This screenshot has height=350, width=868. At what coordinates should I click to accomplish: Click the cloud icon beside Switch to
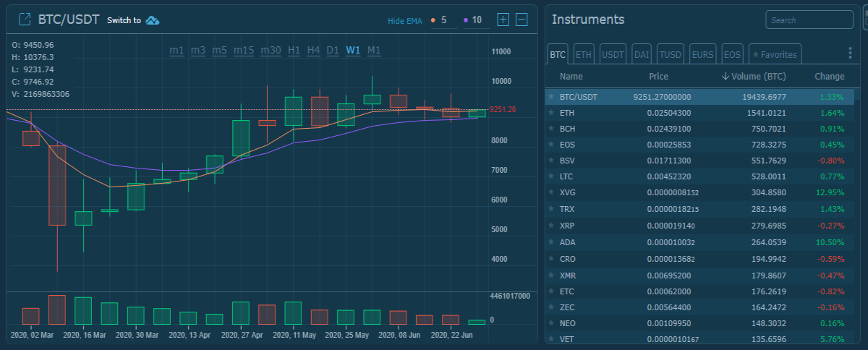pyautogui.click(x=153, y=20)
